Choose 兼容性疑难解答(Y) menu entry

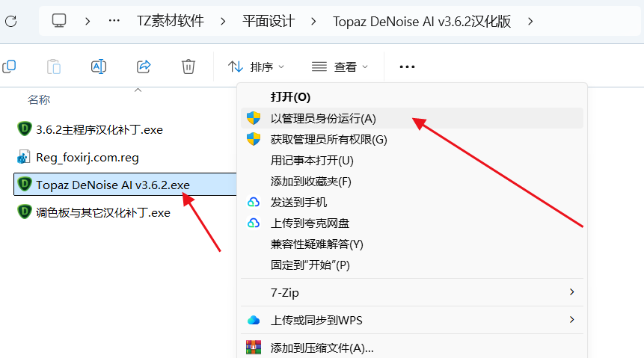point(412,244)
